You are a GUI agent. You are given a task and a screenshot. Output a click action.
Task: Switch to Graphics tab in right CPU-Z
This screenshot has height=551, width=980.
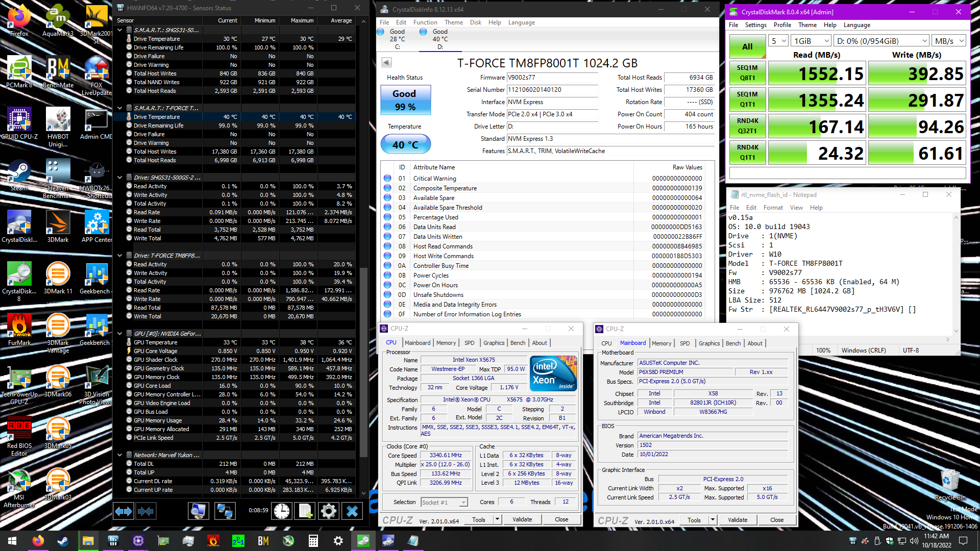click(x=709, y=343)
